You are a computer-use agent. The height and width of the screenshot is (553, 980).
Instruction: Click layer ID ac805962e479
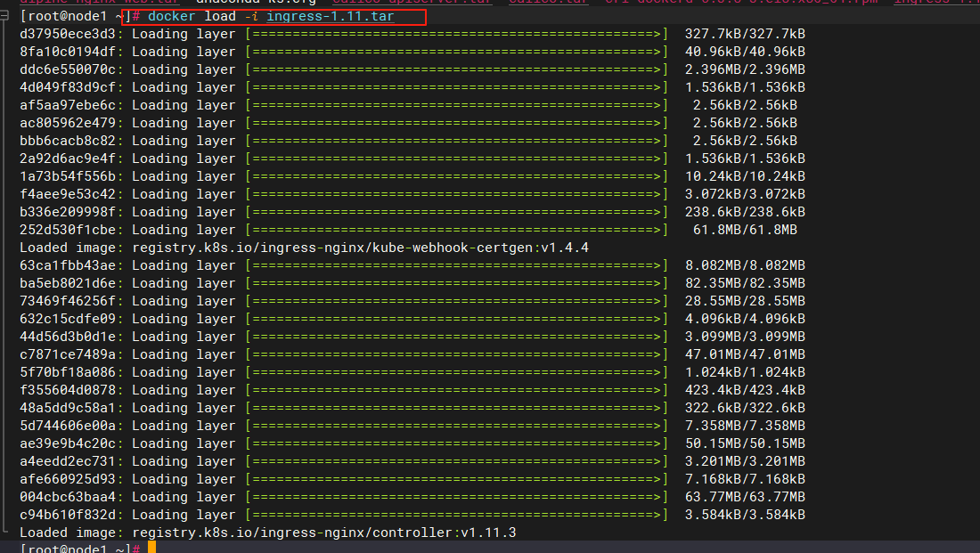[68, 123]
